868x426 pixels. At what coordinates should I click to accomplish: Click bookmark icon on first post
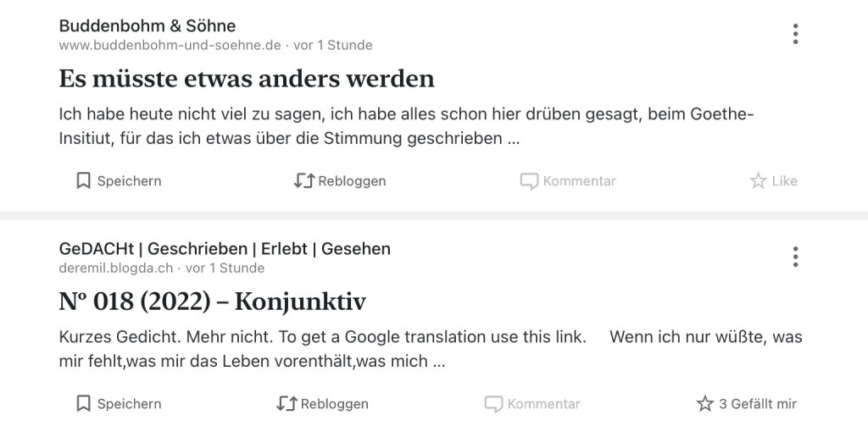(83, 180)
